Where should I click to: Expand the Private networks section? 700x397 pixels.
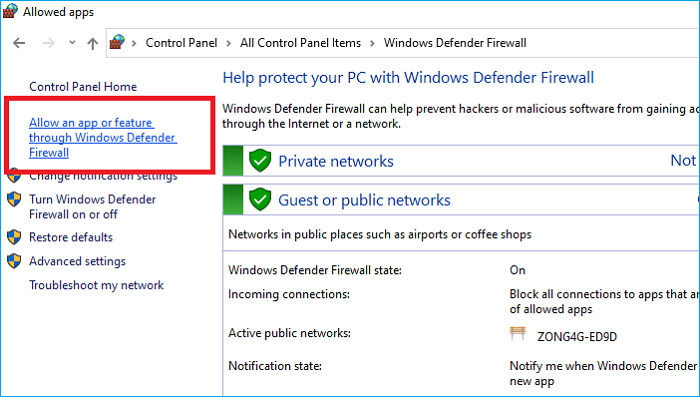coord(461,161)
